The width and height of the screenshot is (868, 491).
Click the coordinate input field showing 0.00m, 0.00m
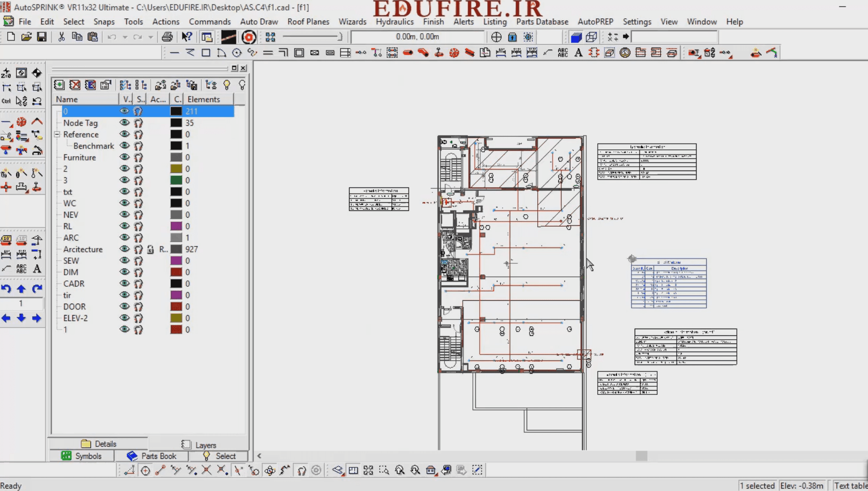(417, 37)
